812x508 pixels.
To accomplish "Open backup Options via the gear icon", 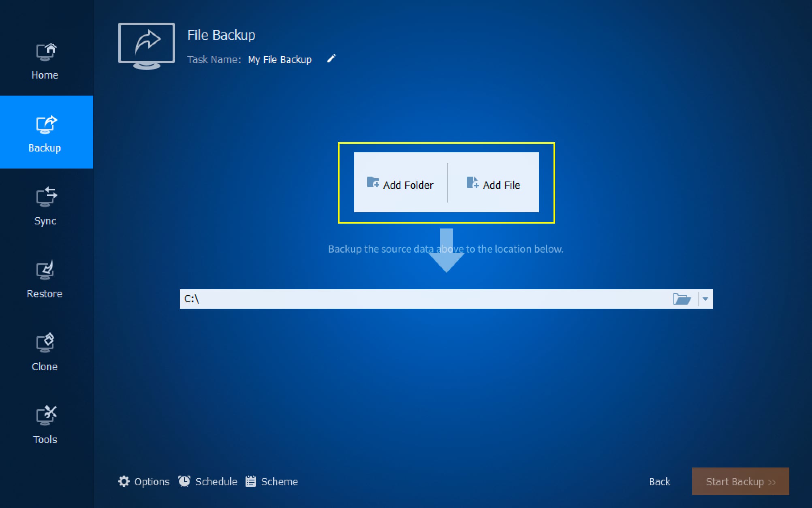I will click(124, 481).
